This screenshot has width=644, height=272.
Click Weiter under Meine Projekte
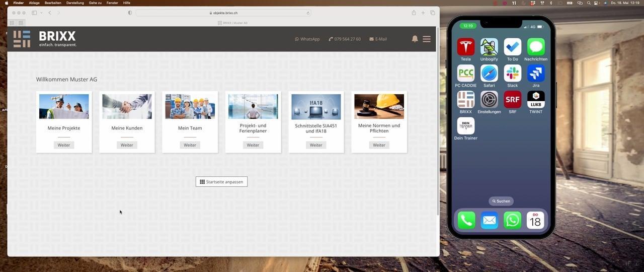pyautogui.click(x=64, y=145)
